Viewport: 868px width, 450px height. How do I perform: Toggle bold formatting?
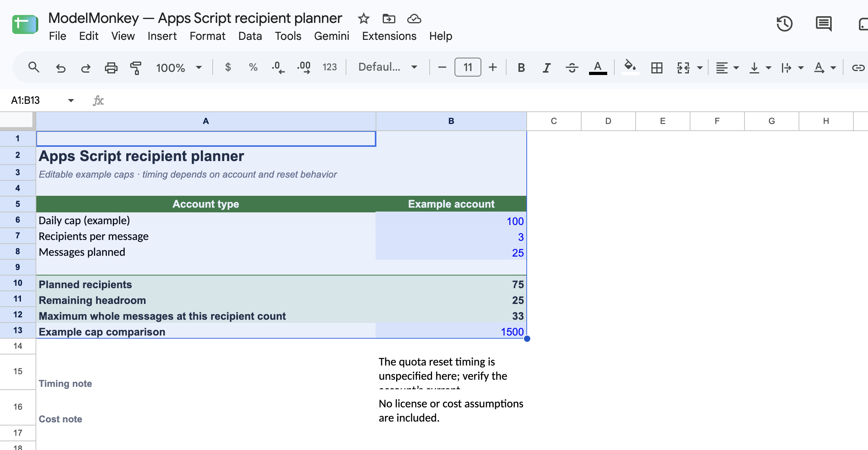pos(521,68)
